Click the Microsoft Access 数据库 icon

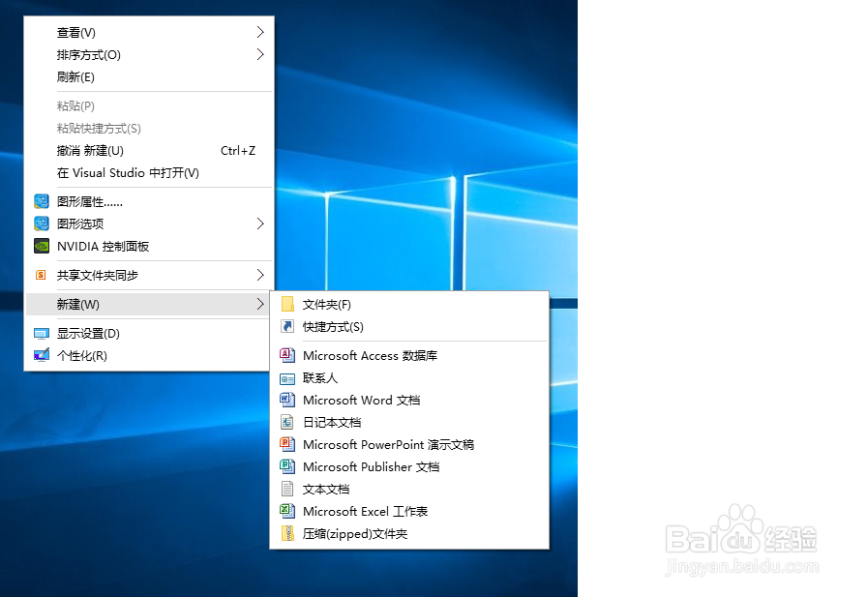tap(287, 355)
